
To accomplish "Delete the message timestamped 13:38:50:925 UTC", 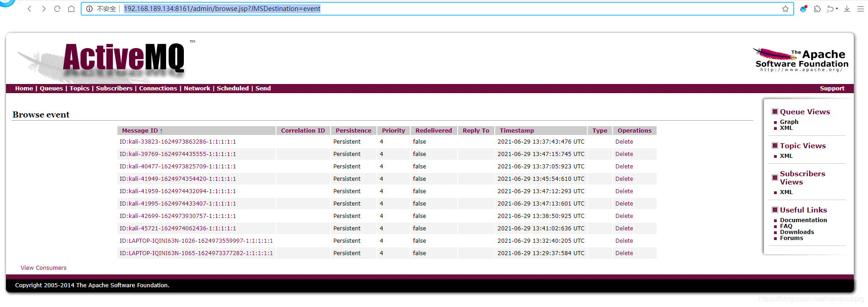I will (624, 216).
